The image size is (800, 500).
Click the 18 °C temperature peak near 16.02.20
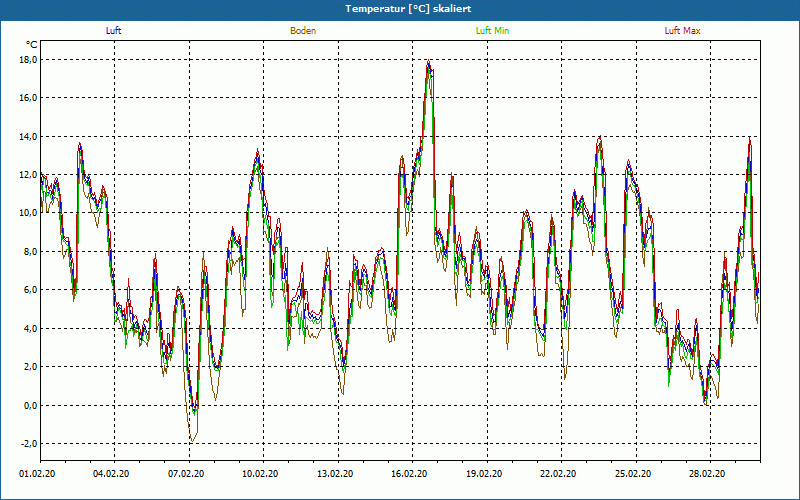[429, 61]
